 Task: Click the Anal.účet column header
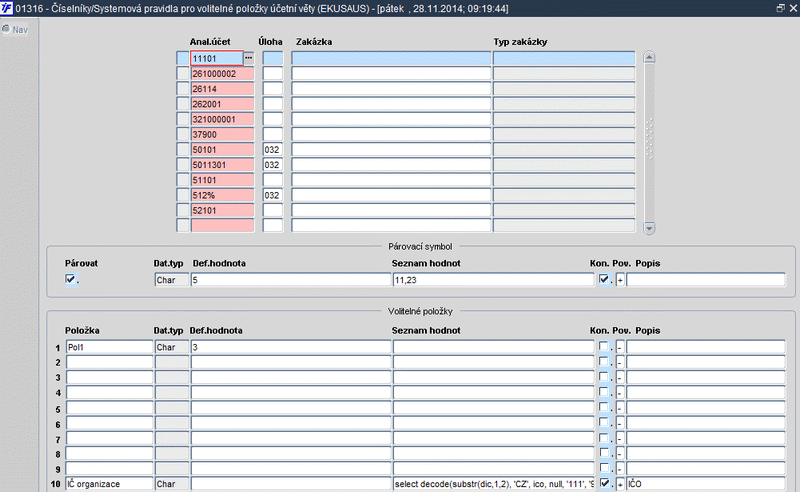click(210, 41)
